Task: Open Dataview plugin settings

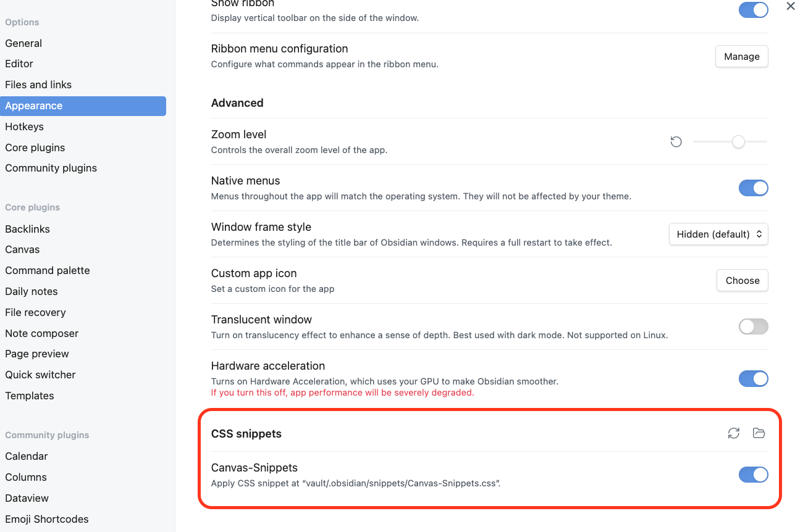Action: (27, 498)
